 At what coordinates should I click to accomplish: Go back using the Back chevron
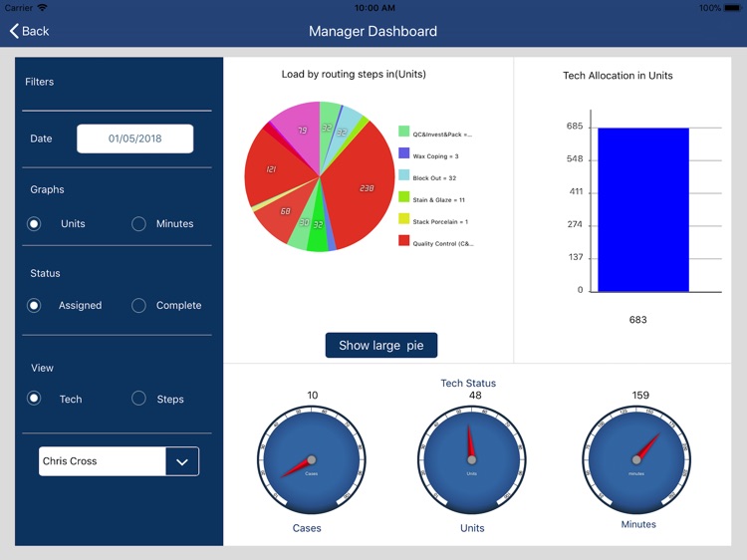[14, 31]
